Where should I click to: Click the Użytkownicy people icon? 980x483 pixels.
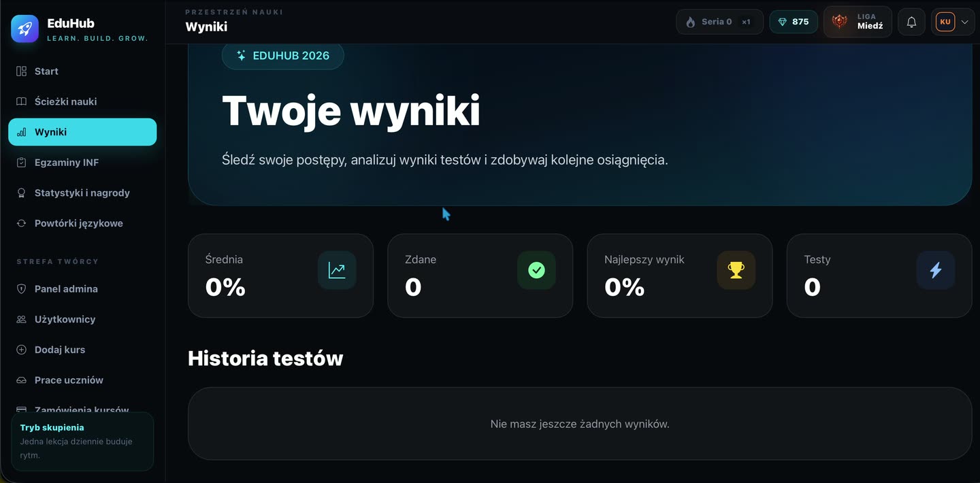pos(21,319)
